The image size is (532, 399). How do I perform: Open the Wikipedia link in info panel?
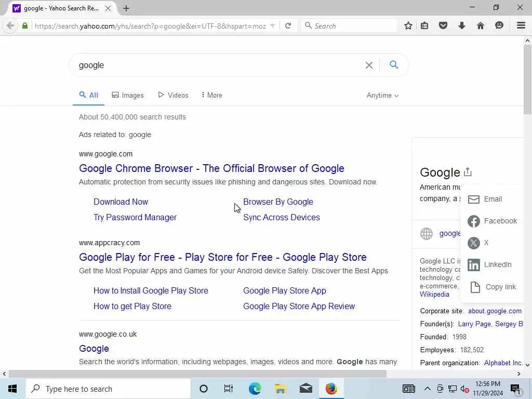pyautogui.click(x=434, y=295)
